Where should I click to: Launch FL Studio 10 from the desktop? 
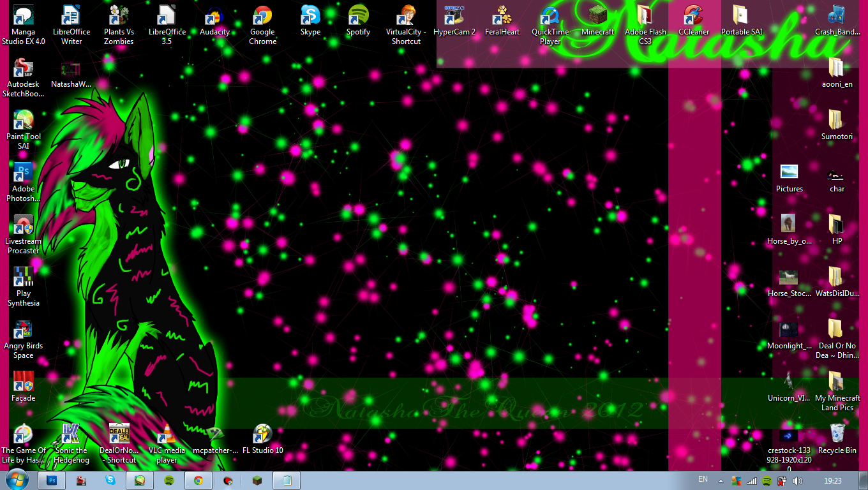click(x=262, y=434)
